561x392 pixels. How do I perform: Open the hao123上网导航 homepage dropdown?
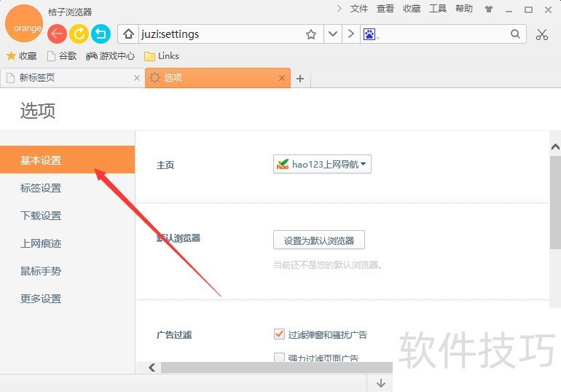322,164
